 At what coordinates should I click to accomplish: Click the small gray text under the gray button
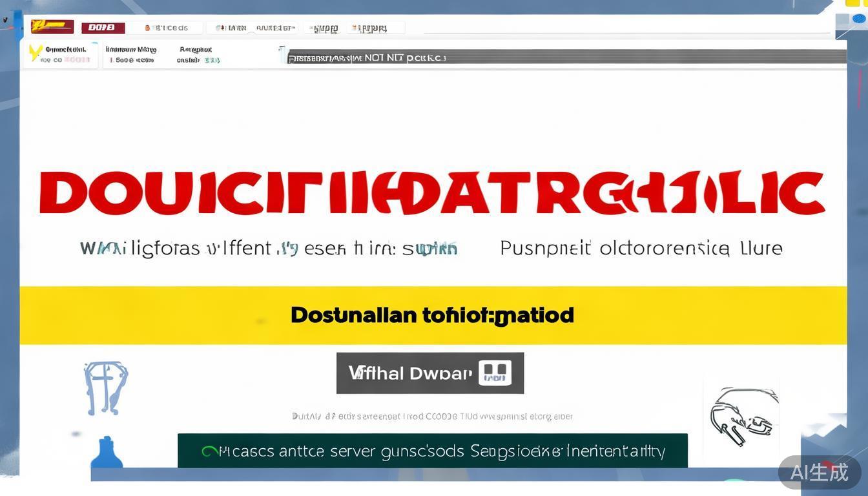tap(431, 417)
